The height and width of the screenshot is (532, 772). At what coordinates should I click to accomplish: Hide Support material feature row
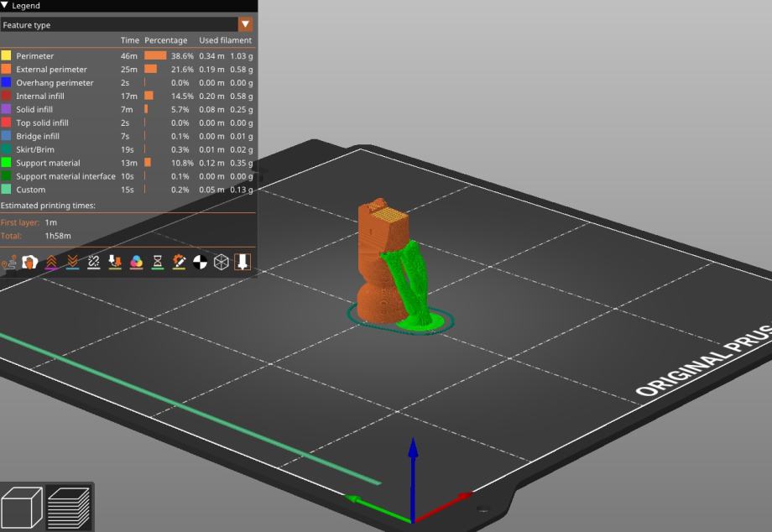[x=48, y=163]
